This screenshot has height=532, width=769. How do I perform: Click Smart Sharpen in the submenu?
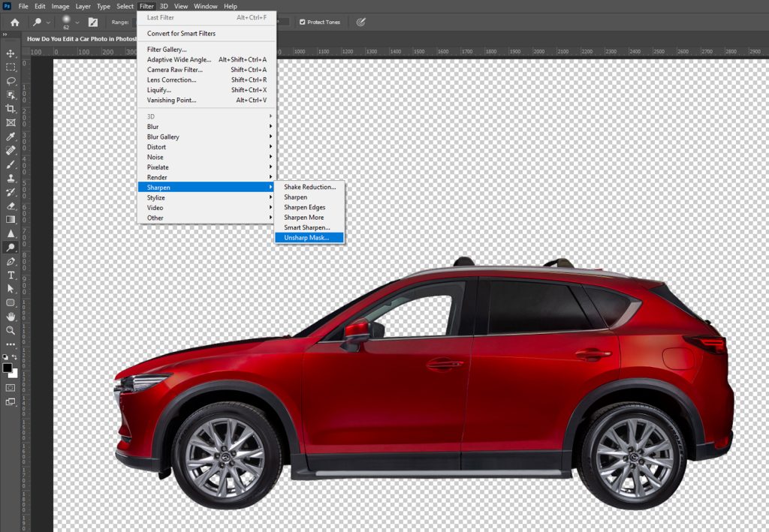point(306,227)
